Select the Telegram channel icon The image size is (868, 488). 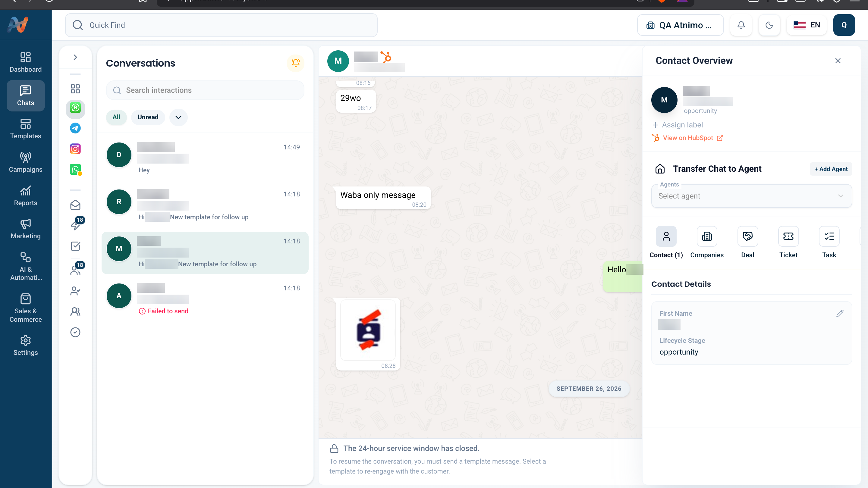(75, 128)
